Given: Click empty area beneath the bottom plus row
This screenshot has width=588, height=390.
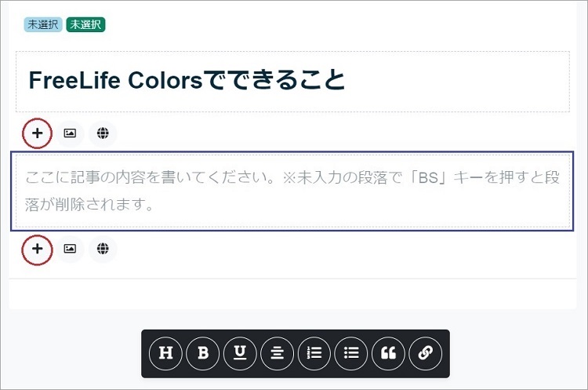Looking at the screenshot, I should [x=292, y=294].
